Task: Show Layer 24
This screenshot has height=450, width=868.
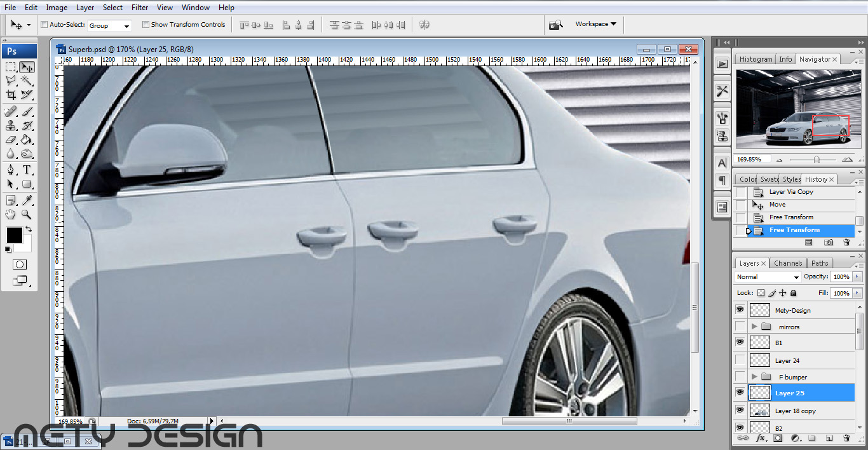Action: click(740, 360)
